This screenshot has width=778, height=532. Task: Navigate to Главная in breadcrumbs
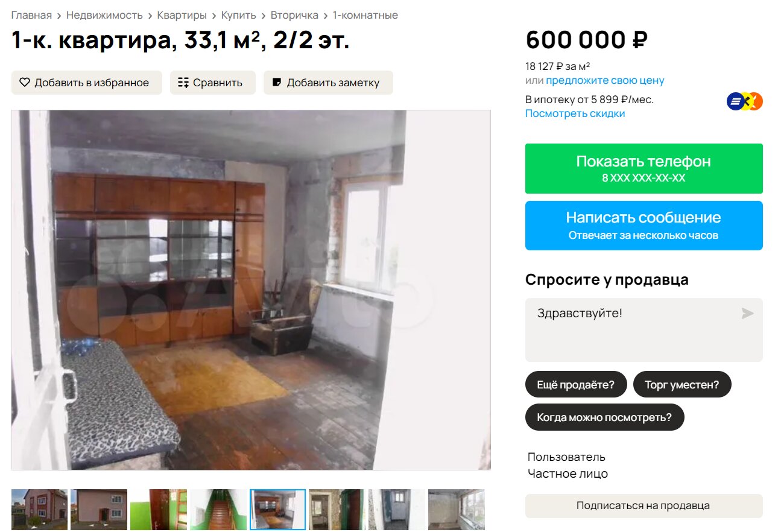[x=31, y=15]
